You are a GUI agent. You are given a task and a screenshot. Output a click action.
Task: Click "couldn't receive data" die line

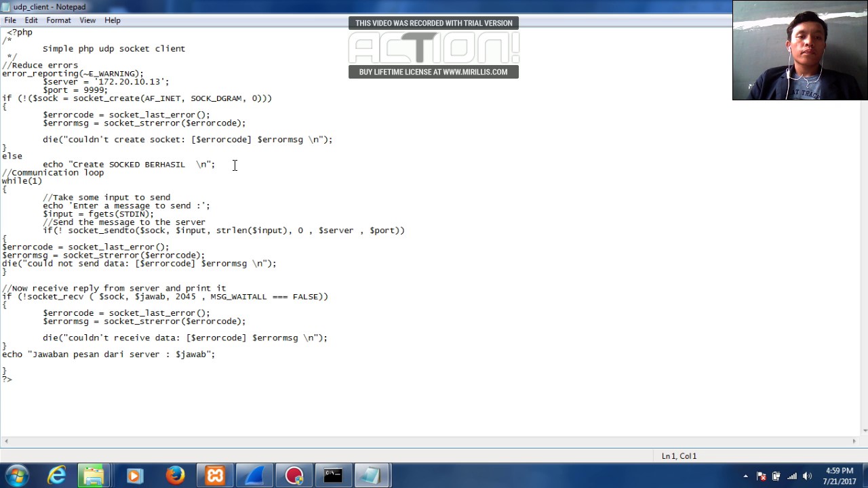coord(185,338)
